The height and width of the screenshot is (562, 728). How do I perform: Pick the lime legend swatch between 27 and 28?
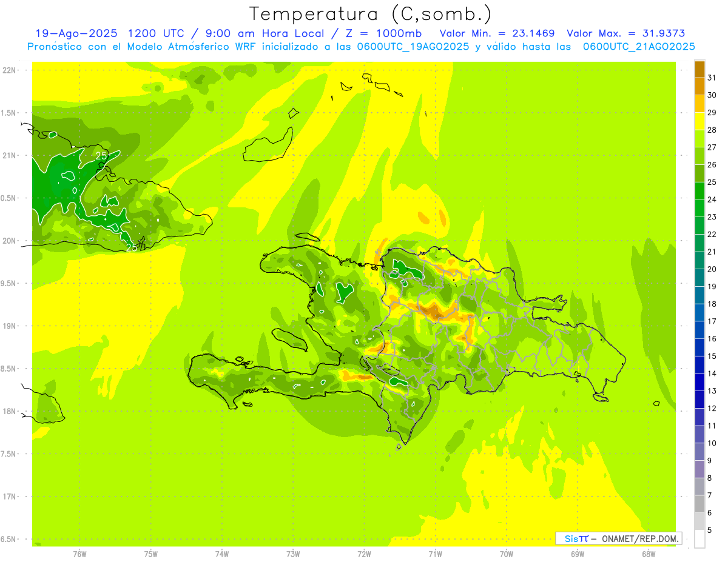pos(699,139)
